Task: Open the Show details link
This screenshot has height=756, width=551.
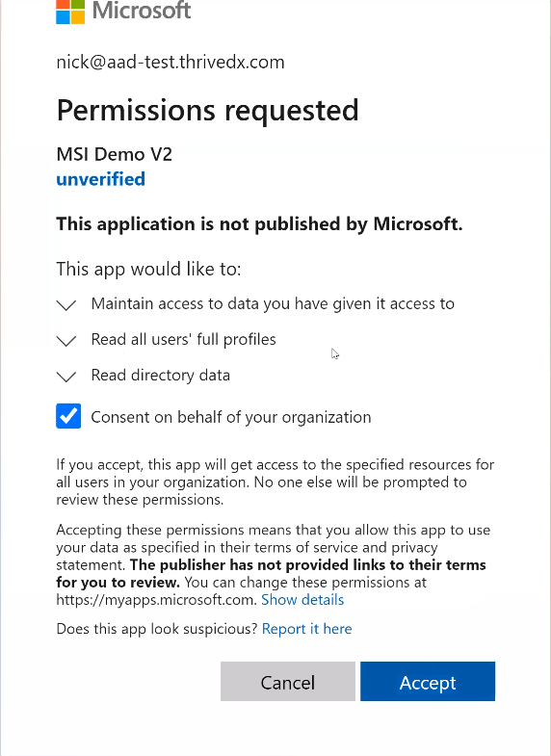Action: 302,600
